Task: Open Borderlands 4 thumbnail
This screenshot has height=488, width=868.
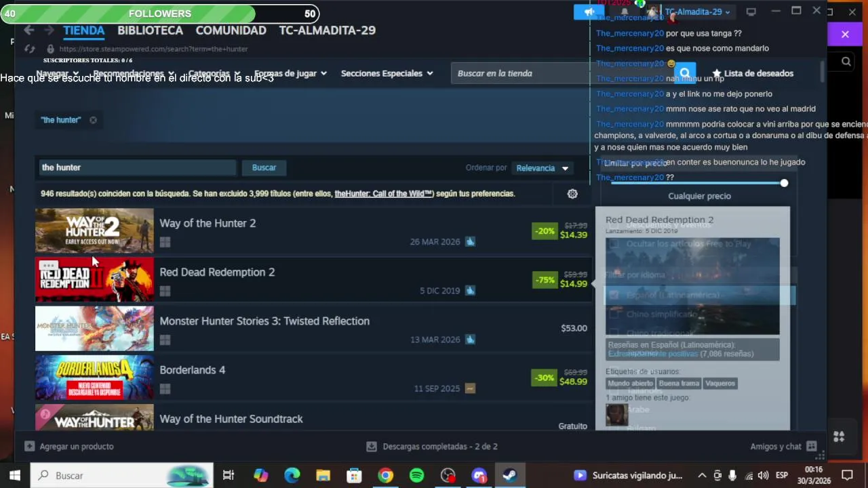Action: (94, 378)
